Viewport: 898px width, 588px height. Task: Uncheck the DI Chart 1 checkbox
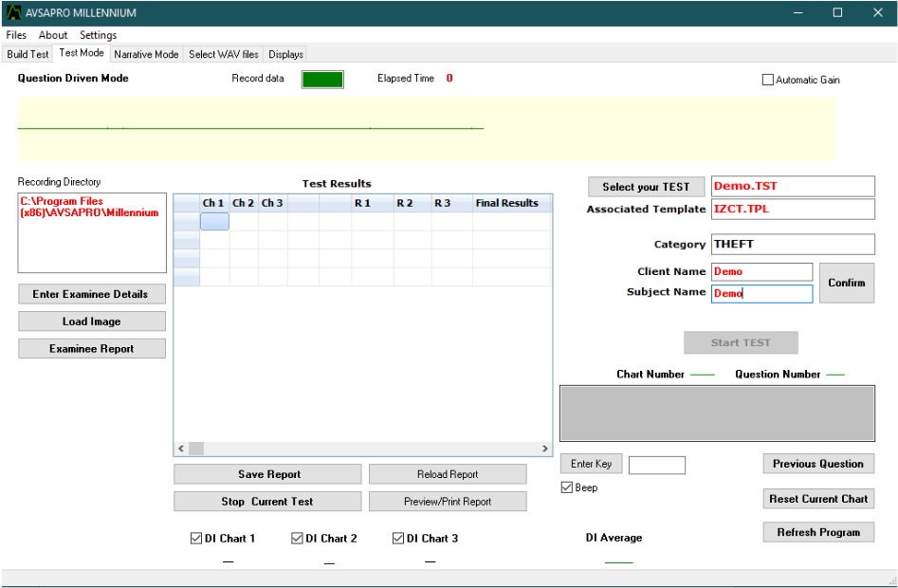(x=196, y=539)
